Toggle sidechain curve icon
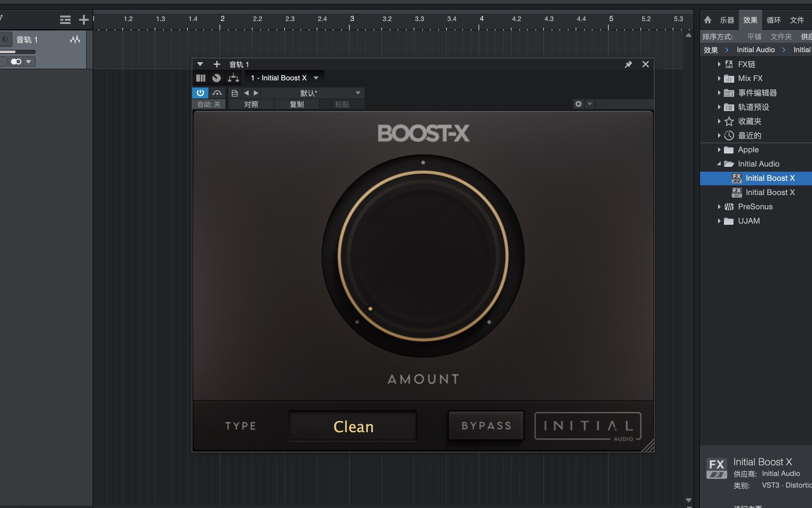The image size is (812, 508). pyautogui.click(x=217, y=93)
